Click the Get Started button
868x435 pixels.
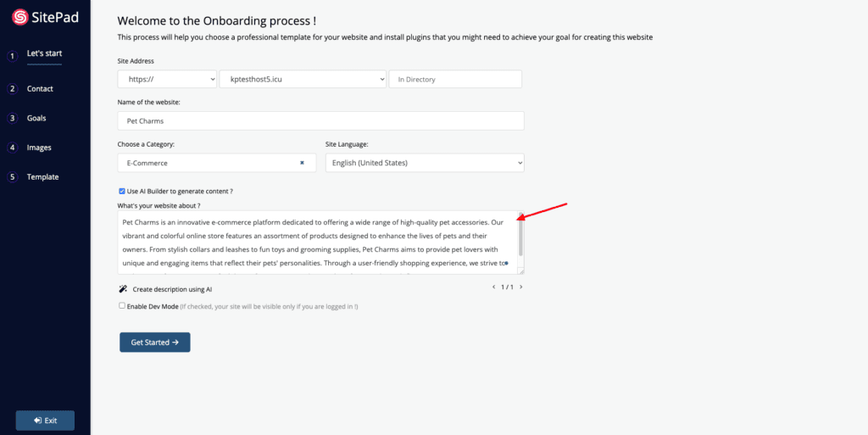[x=155, y=342]
